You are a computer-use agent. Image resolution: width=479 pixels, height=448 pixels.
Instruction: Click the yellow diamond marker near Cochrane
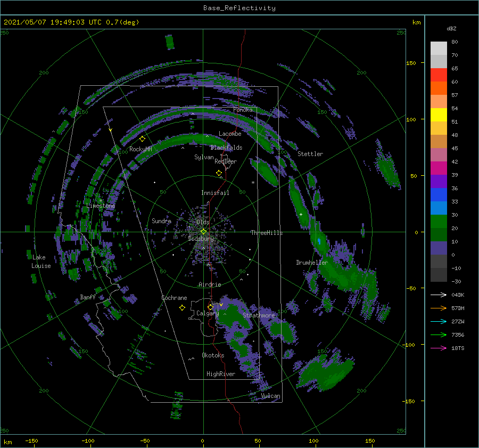click(x=182, y=308)
